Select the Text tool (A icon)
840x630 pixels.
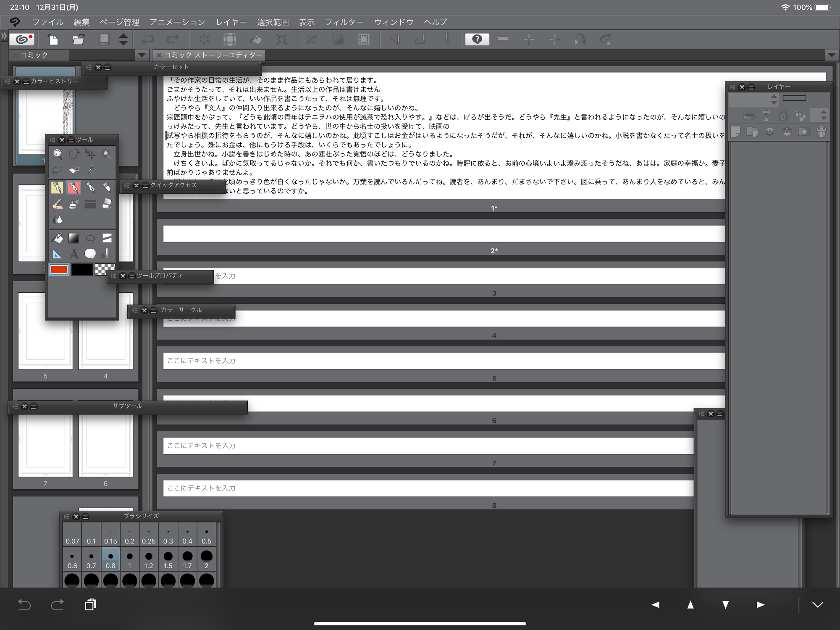tap(74, 254)
